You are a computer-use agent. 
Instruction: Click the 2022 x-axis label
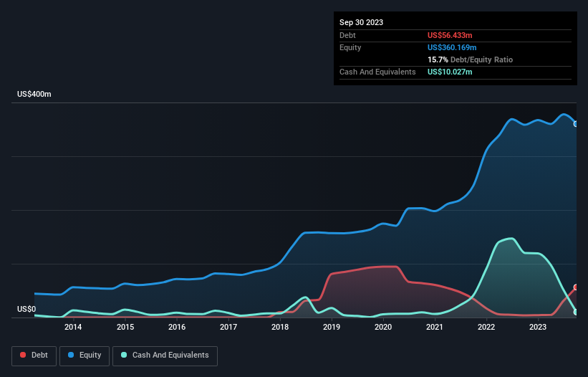click(486, 327)
